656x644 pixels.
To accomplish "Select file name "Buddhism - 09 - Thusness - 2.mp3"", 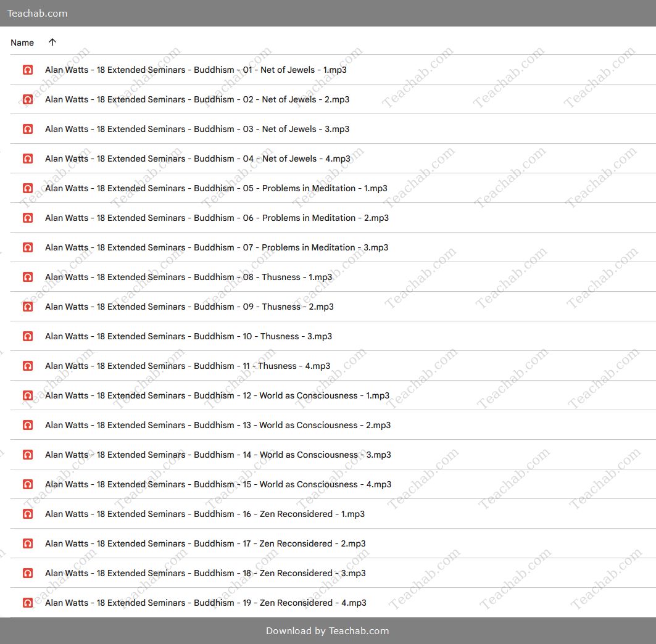I will click(x=189, y=307).
